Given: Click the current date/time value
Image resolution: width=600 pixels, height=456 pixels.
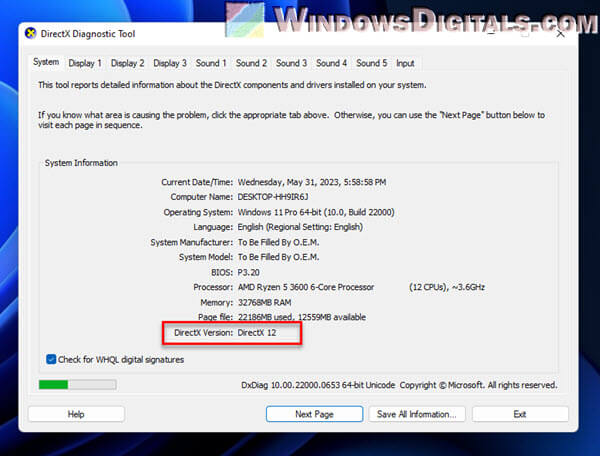Looking at the screenshot, I should click(312, 182).
